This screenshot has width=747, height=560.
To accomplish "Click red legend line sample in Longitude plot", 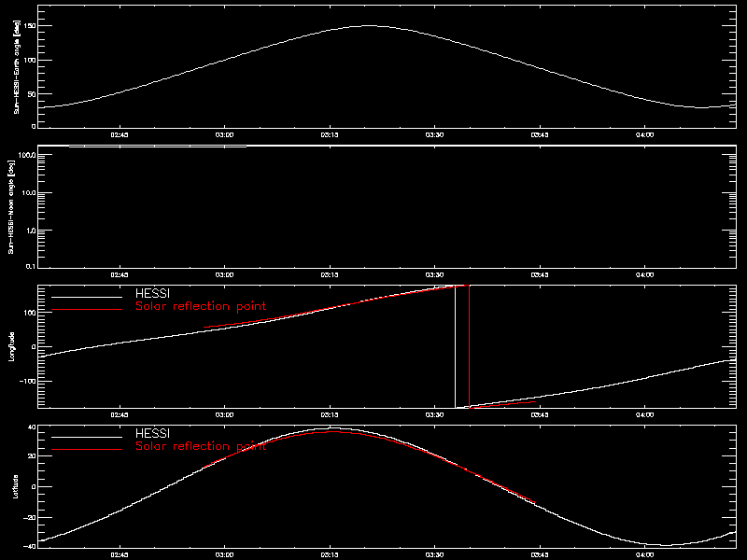I will (x=87, y=310).
